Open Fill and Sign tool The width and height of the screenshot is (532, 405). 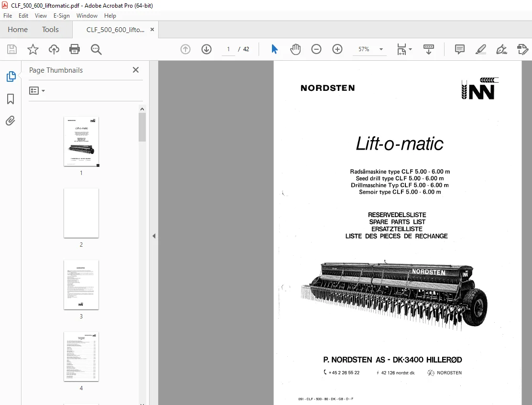[501, 49]
